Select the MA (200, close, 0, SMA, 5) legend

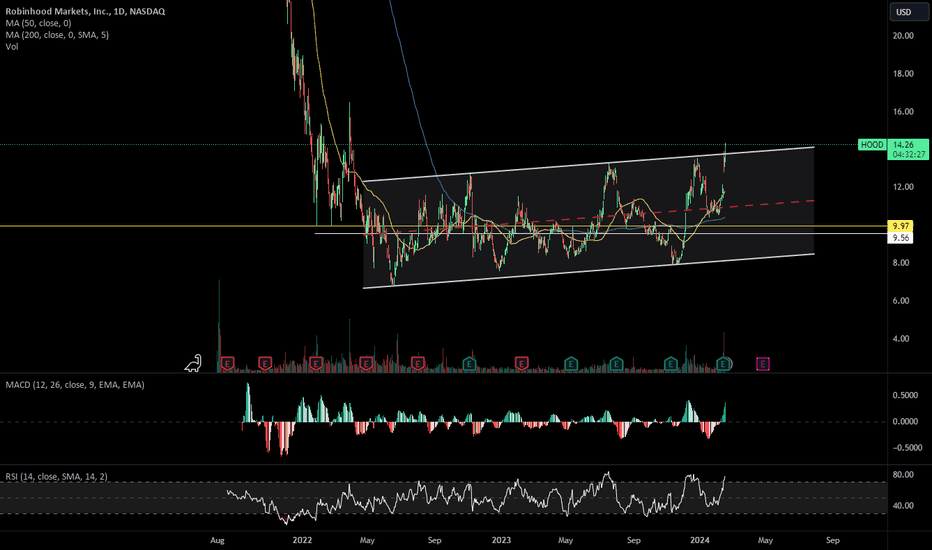pos(56,35)
